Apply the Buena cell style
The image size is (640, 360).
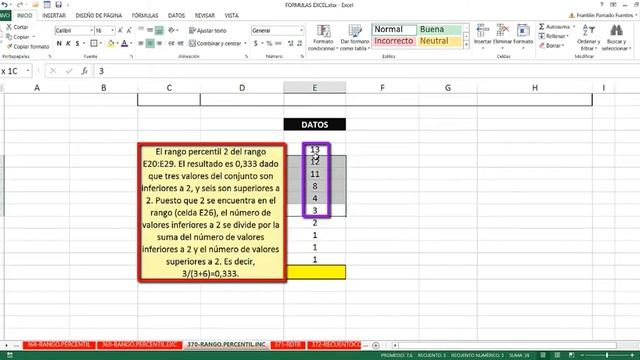[440, 29]
